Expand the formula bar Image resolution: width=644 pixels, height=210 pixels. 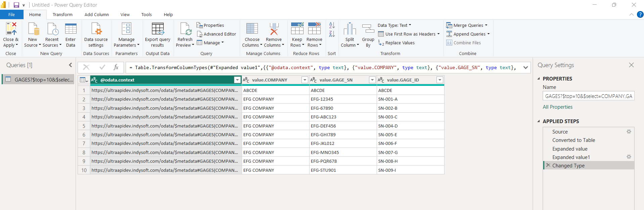point(525,67)
